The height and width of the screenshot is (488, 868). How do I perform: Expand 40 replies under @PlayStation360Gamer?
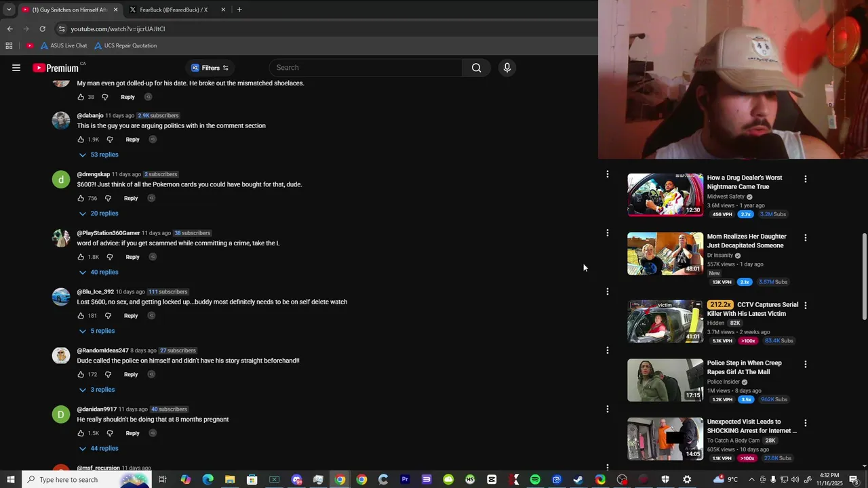pyautogui.click(x=98, y=272)
